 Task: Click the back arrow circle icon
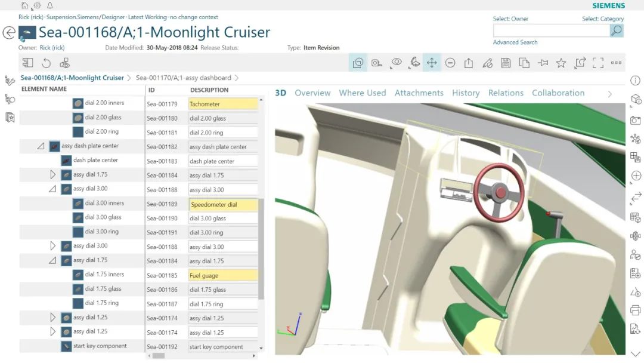pos(9,33)
